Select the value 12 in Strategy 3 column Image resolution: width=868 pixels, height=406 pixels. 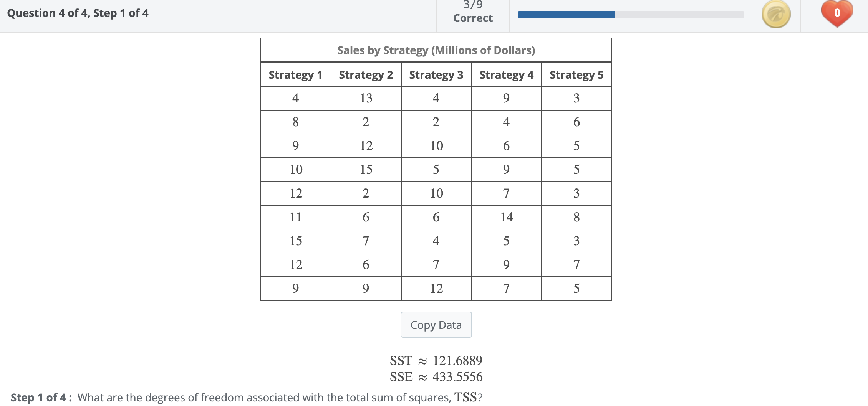click(x=436, y=288)
